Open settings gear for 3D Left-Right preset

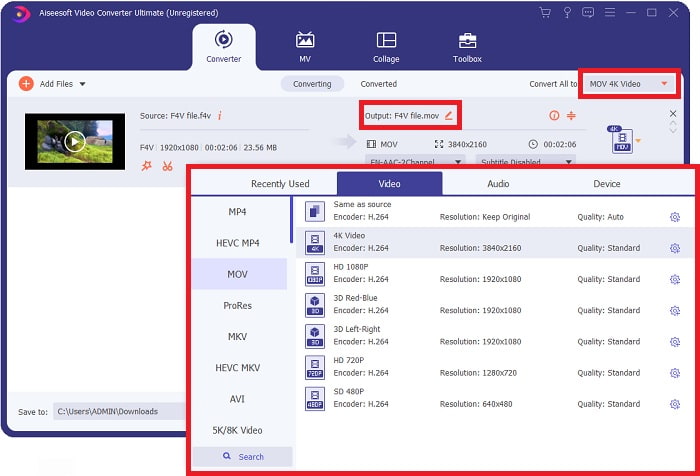click(x=675, y=342)
